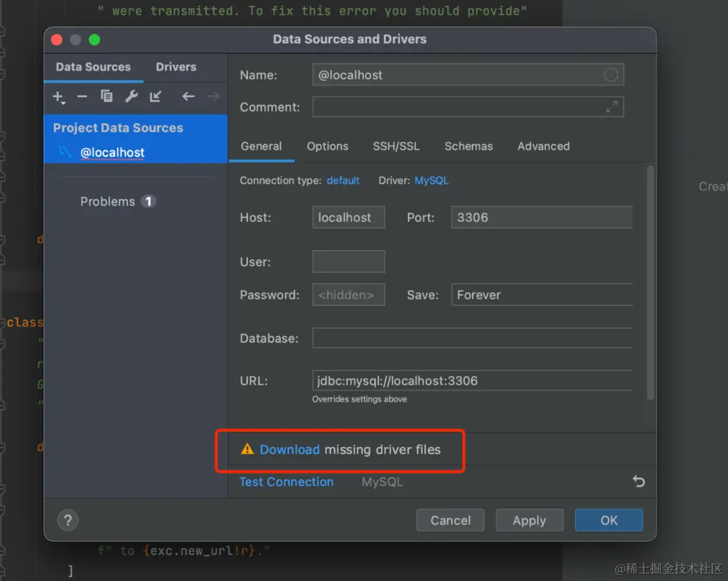The image size is (728, 581).
Task: Click the MySQL label beside Test Connection
Action: [x=382, y=482]
